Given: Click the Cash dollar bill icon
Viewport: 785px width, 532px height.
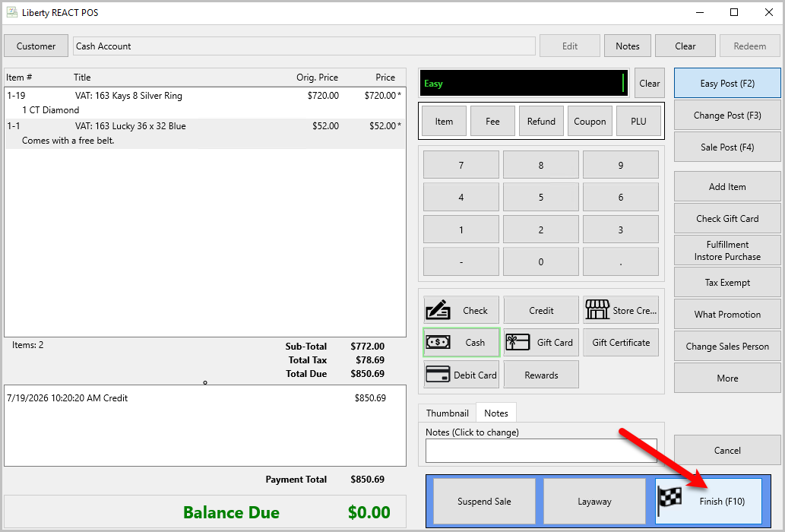Looking at the screenshot, I should (x=438, y=342).
